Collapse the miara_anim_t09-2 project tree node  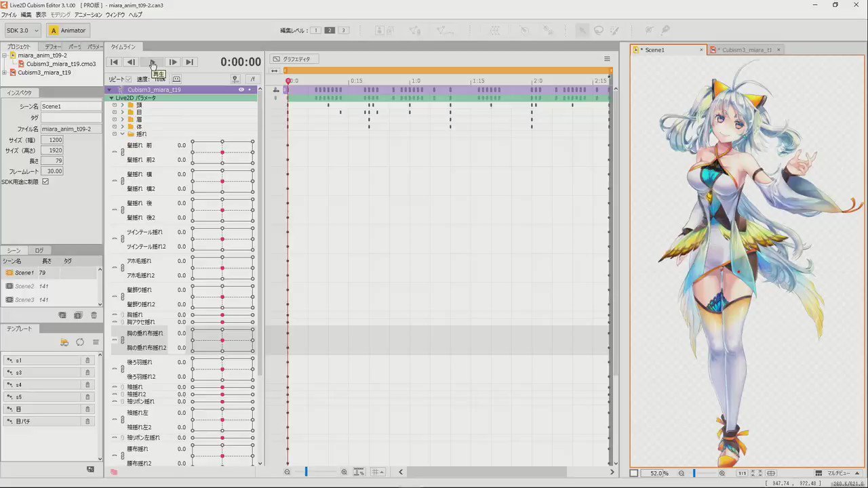pos(5,55)
